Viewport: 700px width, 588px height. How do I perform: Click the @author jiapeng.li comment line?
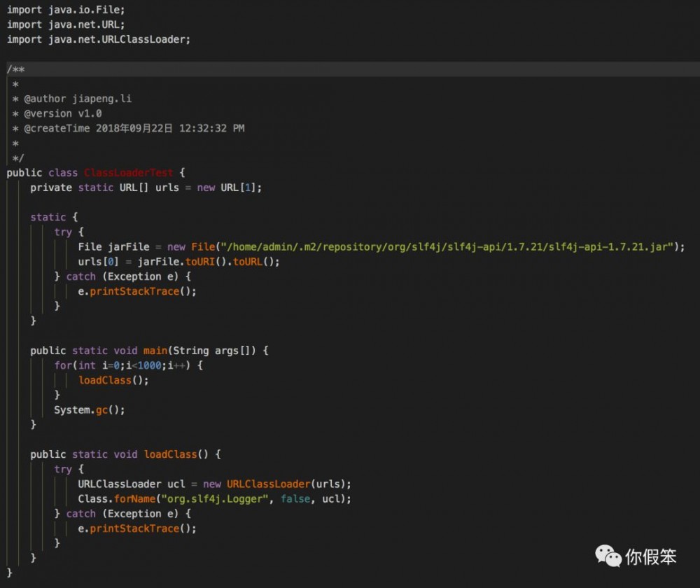pos(77,99)
